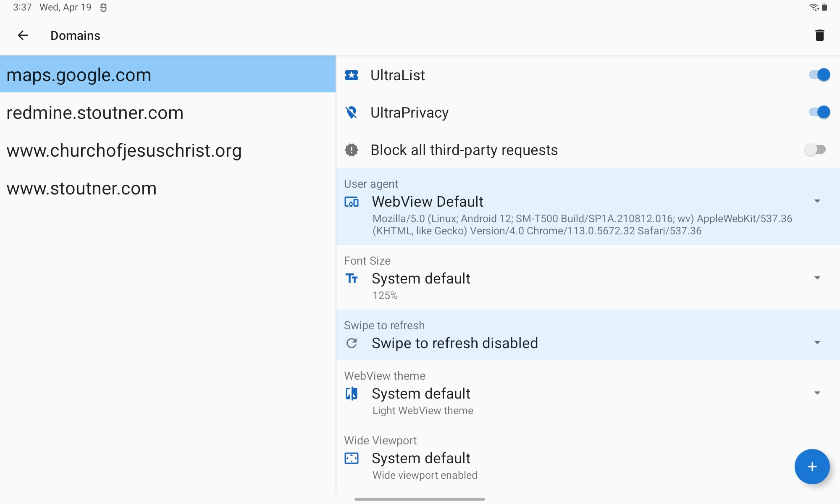Select redmine.stoutner.com in the domain list
This screenshot has height=504, width=840.
point(95,113)
